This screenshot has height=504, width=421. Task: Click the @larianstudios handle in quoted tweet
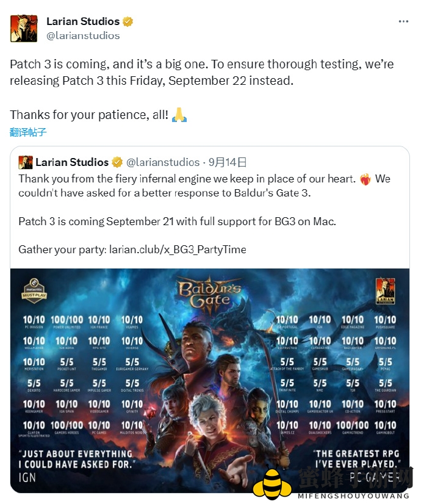(163, 162)
